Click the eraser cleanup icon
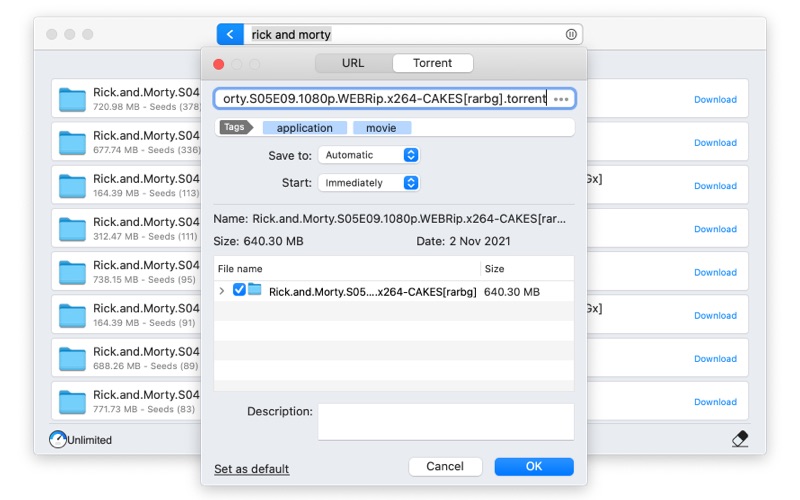The image size is (800, 500). [x=740, y=439]
